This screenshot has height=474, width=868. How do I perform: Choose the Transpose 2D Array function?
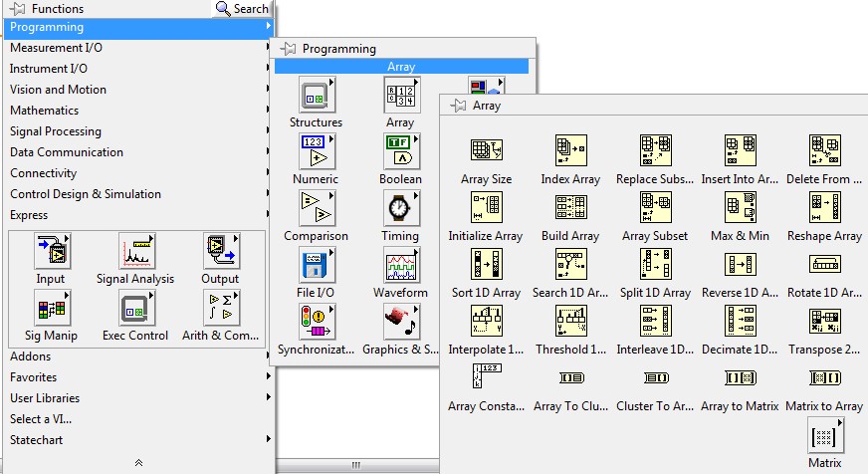coord(825,321)
